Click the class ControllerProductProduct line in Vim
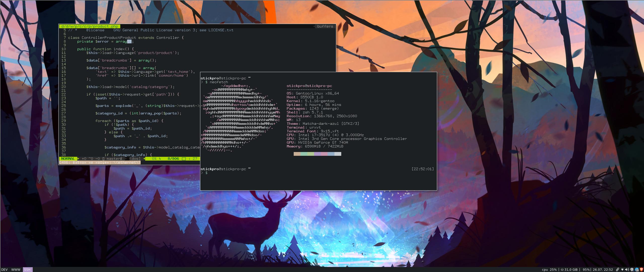This screenshot has width=644, height=272. pos(126,38)
